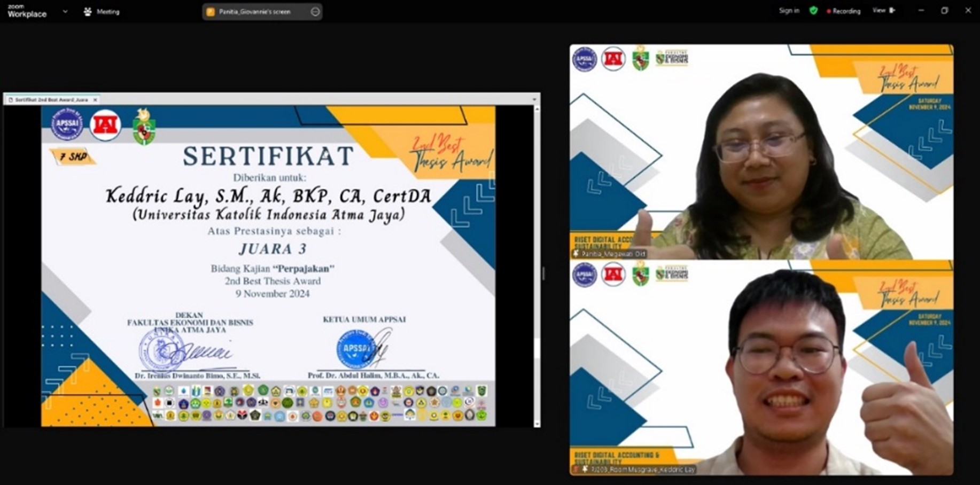
Task: Restore down the Zoom window
Action: [x=944, y=11]
